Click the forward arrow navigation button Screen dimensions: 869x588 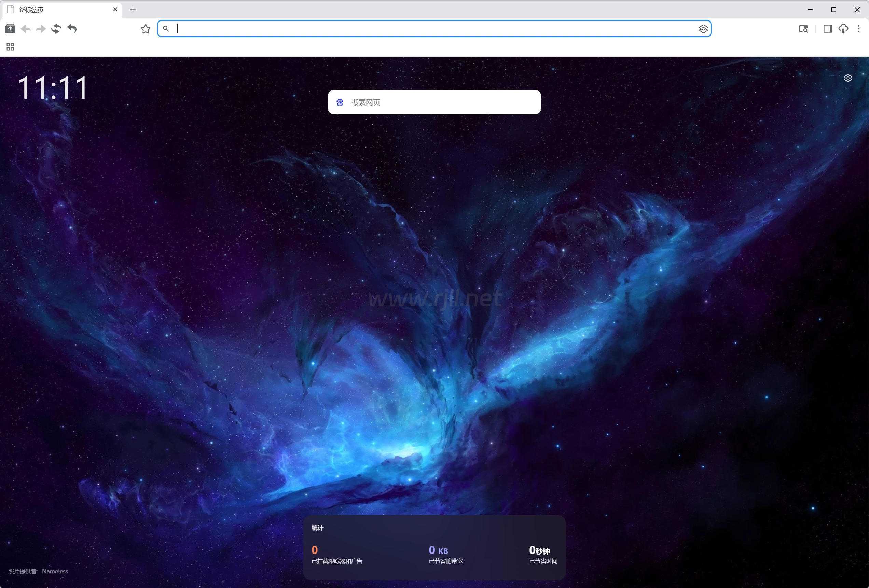point(41,29)
